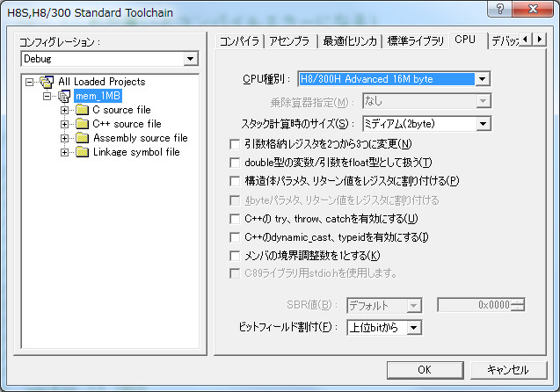This screenshot has width=560, height=392.
Task: Expand the C source file tree node
Action: tap(64, 110)
